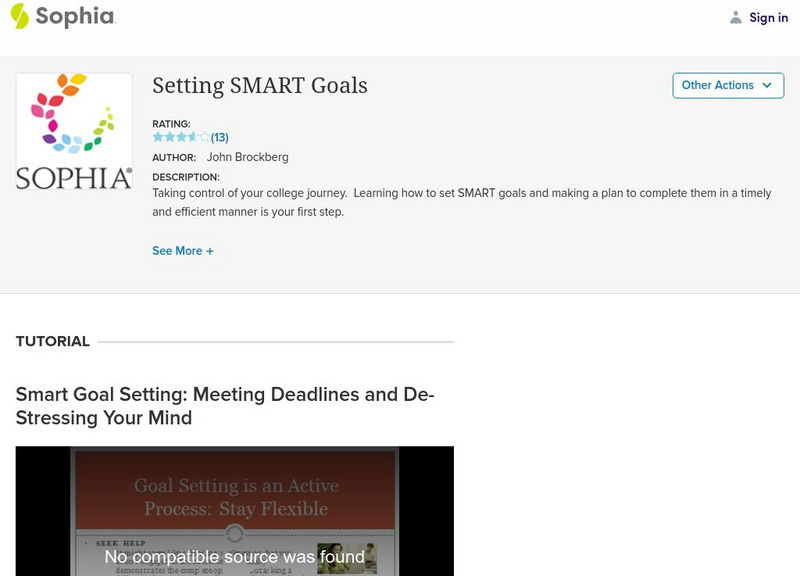Click the Setting SMART Goals page title
The image size is (800, 576).
pyautogui.click(x=259, y=86)
